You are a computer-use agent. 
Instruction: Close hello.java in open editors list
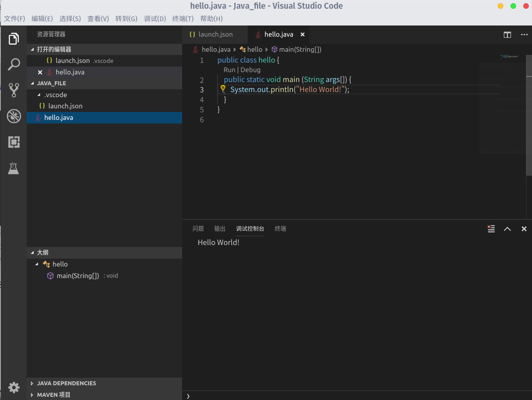(x=40, y=72)
